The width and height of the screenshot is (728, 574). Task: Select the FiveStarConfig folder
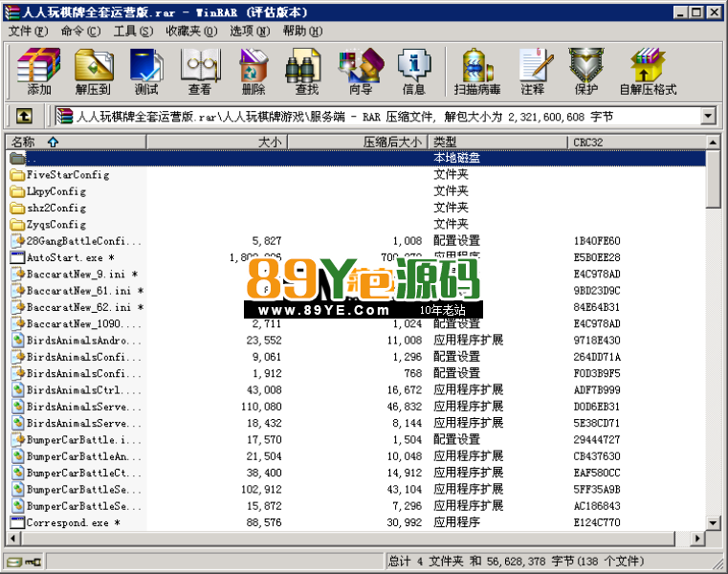click(x=67, y=175)
